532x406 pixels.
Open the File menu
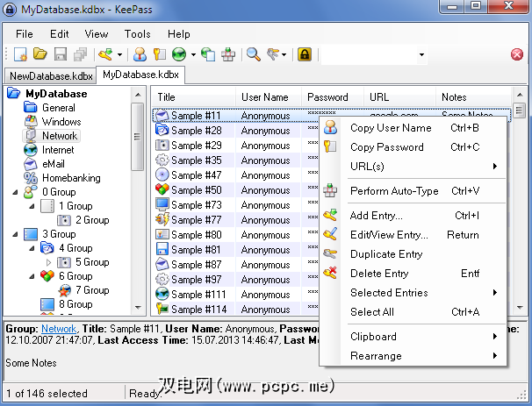[25, 34]
